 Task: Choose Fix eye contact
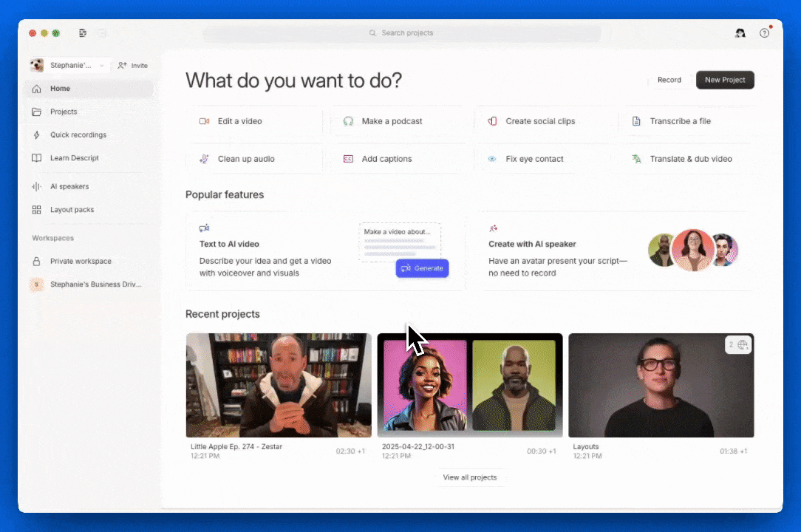click(x=543, y=159)
